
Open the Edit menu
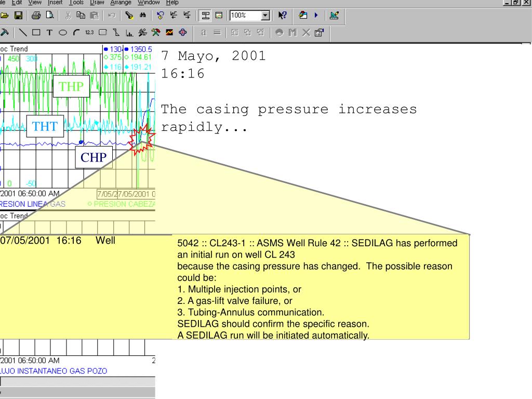point(17,3)
